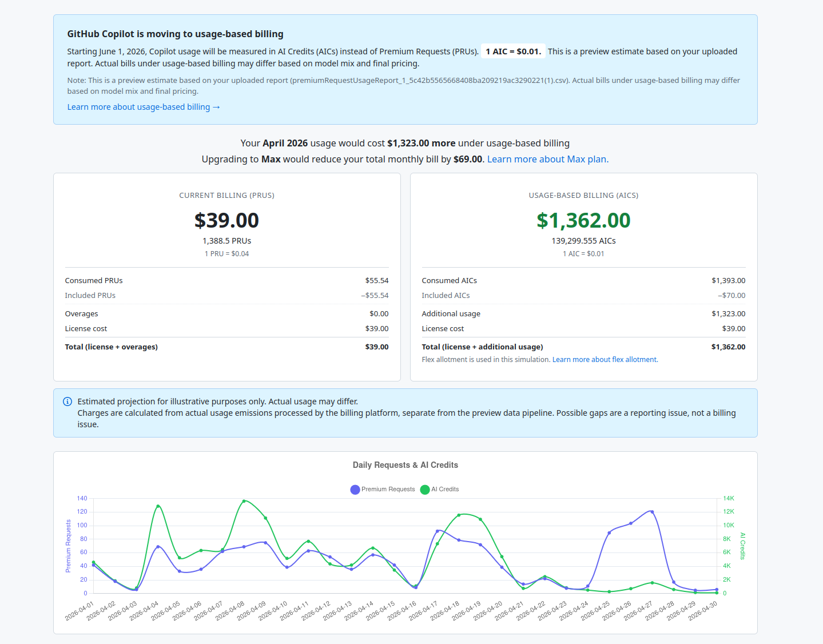Select Premium Requests peak point on 2026-04-27
This screenshot has height=644, width=823.
(x=652, y=512)
